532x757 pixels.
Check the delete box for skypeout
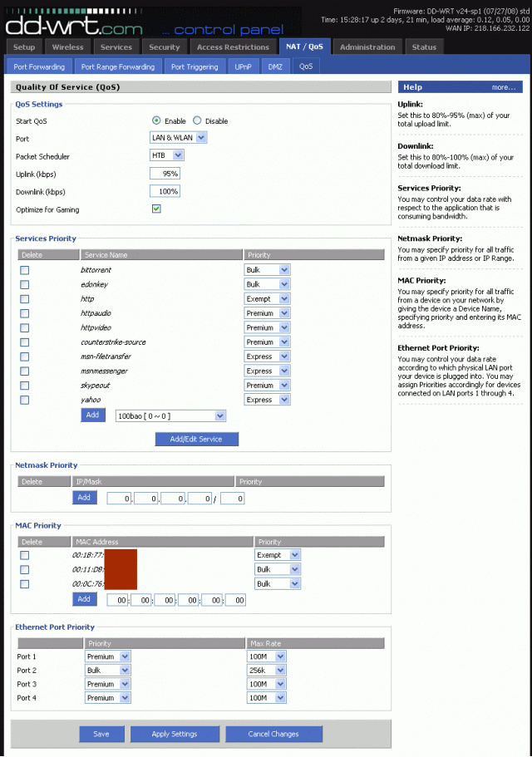25,386
